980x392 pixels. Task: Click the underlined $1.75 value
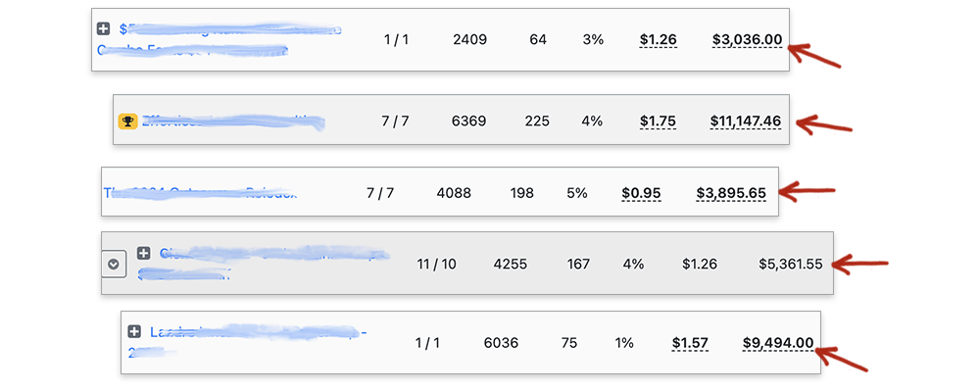point(659,121)
